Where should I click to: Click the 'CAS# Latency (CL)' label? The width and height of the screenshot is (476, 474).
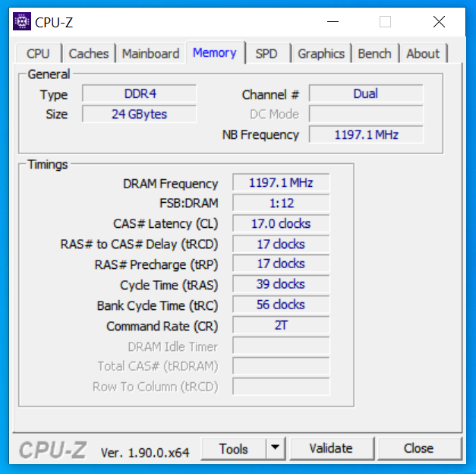(x=165, y=224)
